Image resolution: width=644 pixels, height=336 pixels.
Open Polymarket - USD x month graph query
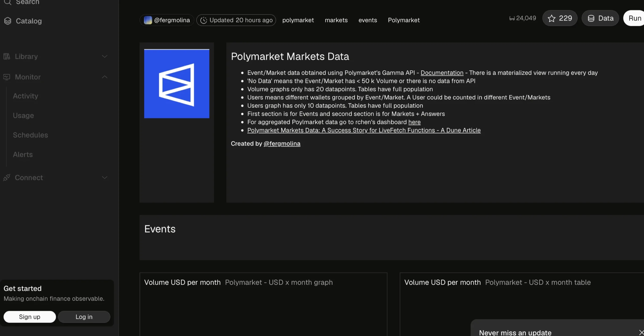click(279, 283)
